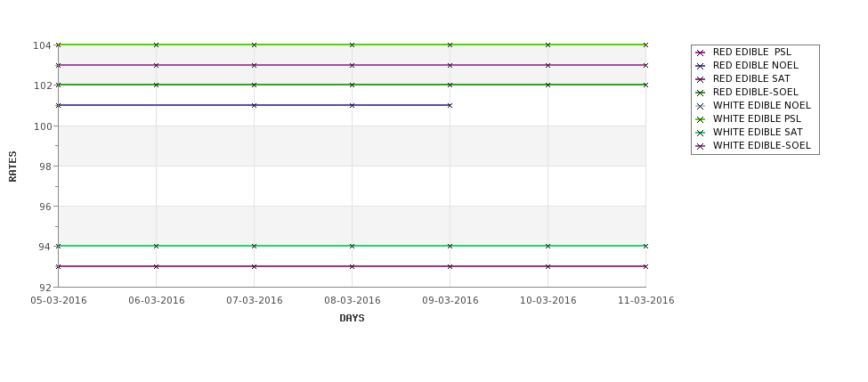Click the 102 data point on 11-03-2016
This screenshot has height=382, width=868.
(x=645, y=85)
